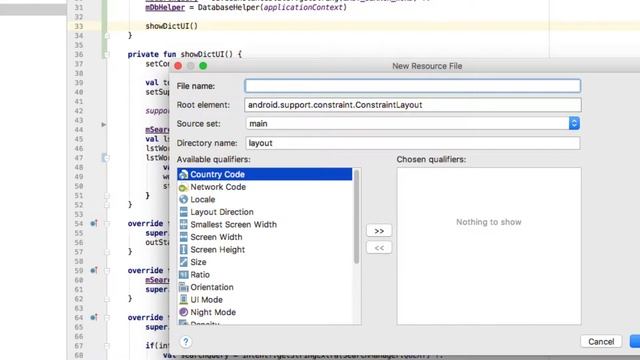Click override gutter icon on line 59
The height and width of the screenshot is (360, 640).
[x=93, y=270]
